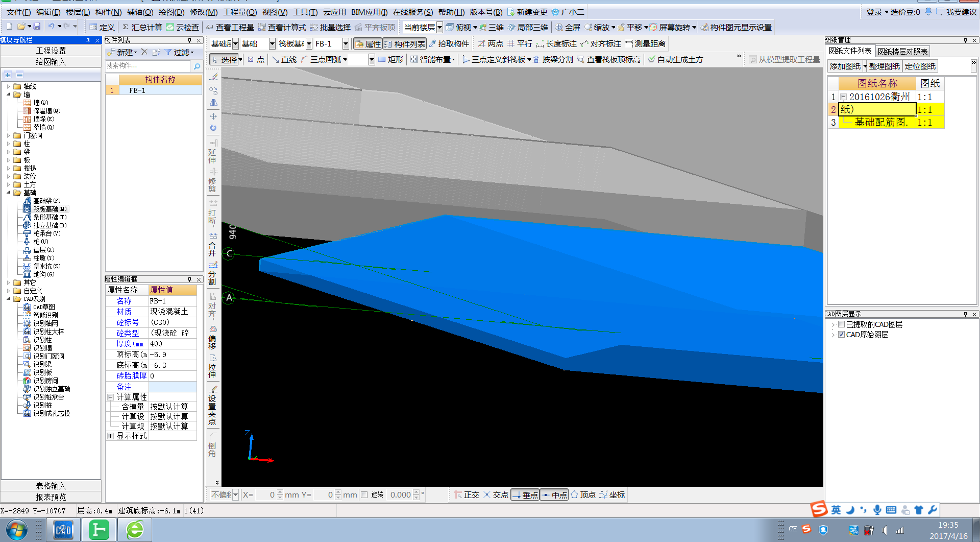The width and height of the screenshot is (980, 542).
Task: Collapse the 墙 tree node
Action: pos(9,95)
